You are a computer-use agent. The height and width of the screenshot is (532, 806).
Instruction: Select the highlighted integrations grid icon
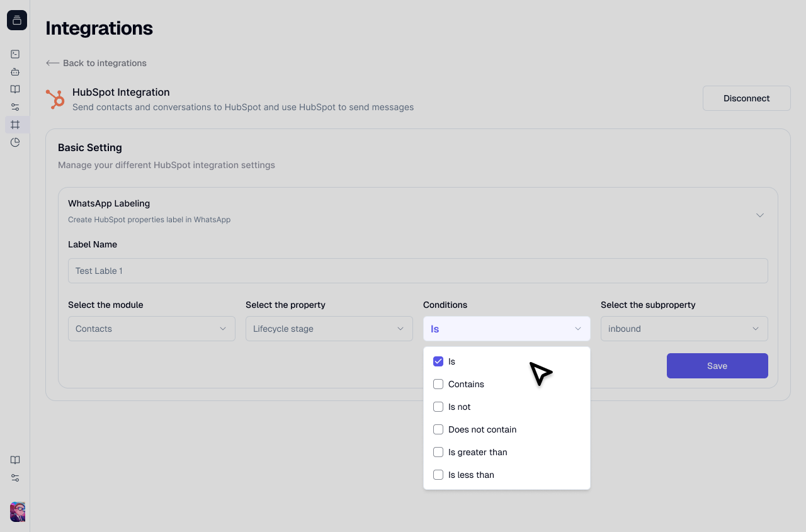pos(15,125)
